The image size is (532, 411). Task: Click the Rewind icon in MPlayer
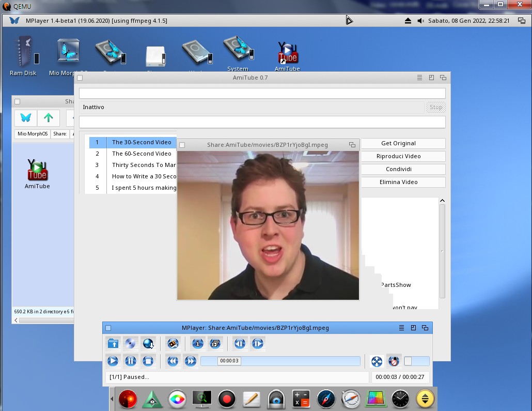pos(173,361)
